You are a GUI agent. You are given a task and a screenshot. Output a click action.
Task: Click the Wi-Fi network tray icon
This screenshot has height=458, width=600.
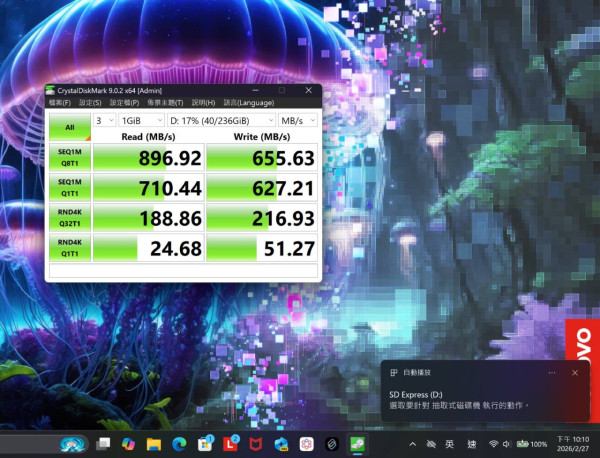[493, 444]
